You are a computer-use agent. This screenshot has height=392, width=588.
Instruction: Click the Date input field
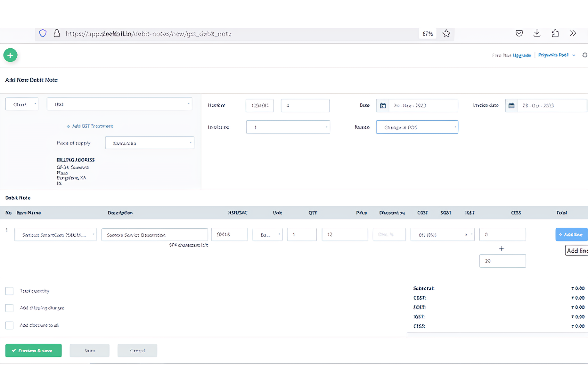tap(423, 105)
